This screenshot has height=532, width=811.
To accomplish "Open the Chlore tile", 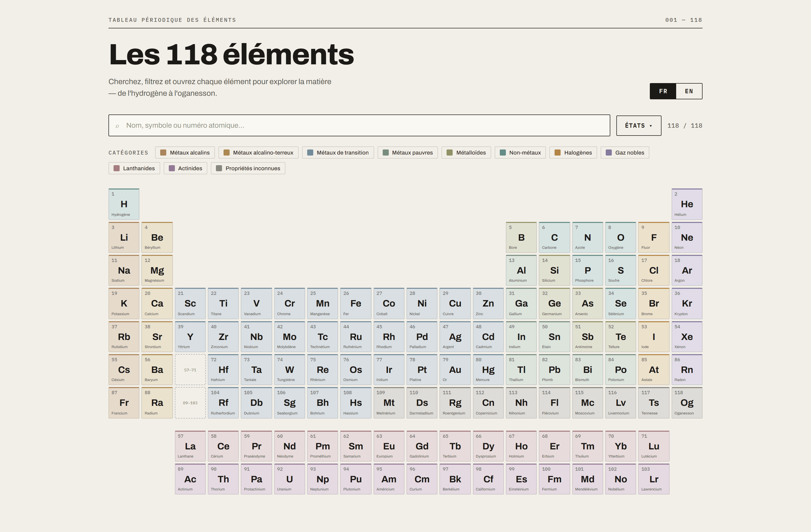I will [x=654, y=270].
